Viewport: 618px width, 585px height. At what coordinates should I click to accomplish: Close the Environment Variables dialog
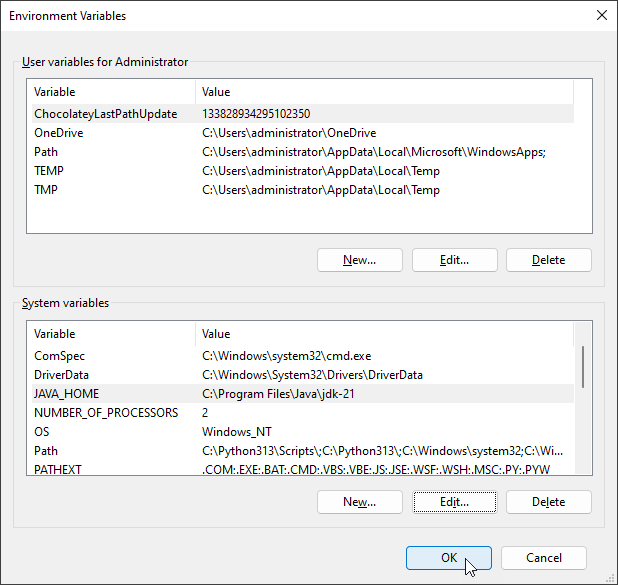(x=601, y=15)
